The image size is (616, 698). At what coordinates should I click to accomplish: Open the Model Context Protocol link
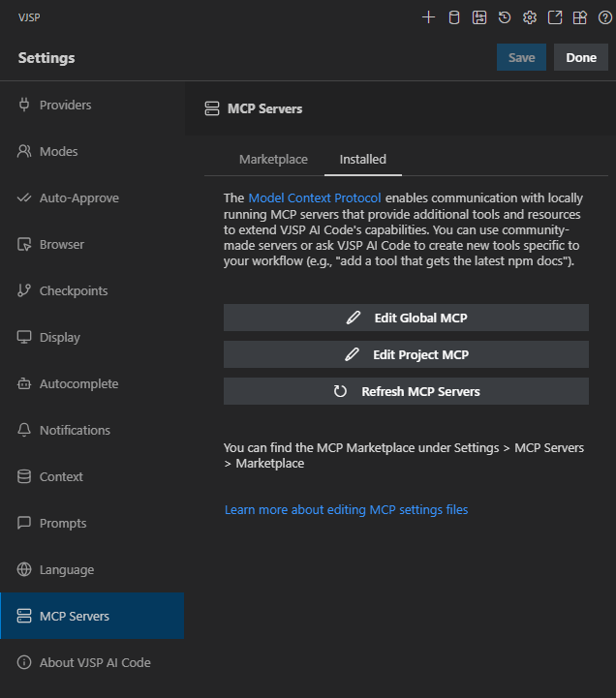point(315,198)
